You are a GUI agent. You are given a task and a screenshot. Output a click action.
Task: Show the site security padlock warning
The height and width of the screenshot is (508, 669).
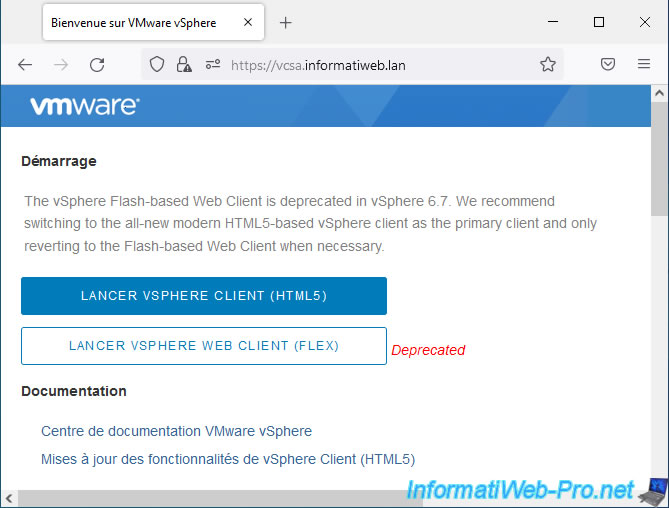tap(184, 64)
